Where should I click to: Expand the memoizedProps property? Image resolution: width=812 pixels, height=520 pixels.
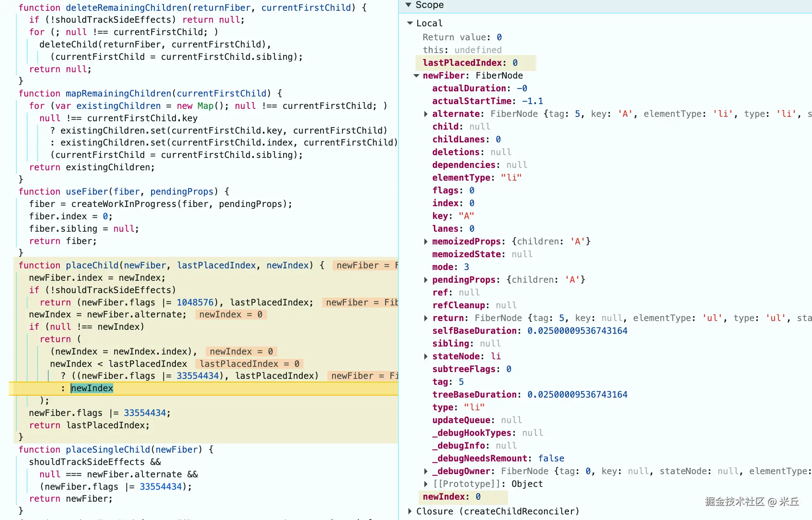tap(426, 242)
